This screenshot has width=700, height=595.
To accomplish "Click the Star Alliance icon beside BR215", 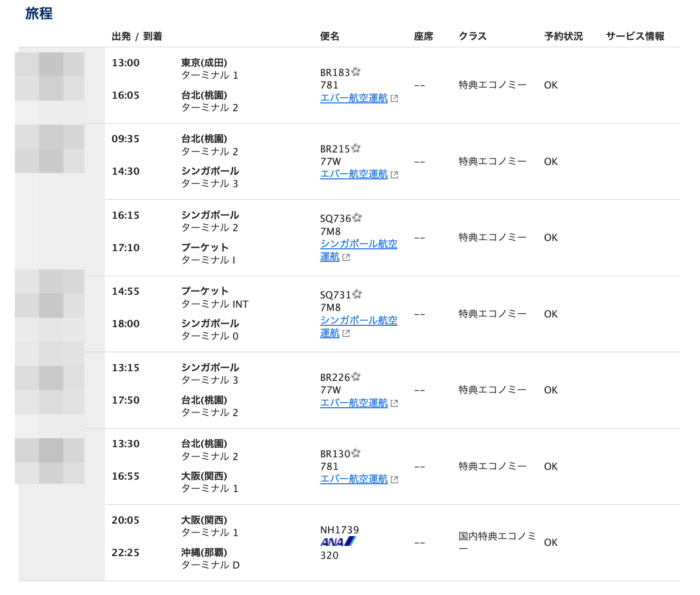I will [x=356, y=148].
